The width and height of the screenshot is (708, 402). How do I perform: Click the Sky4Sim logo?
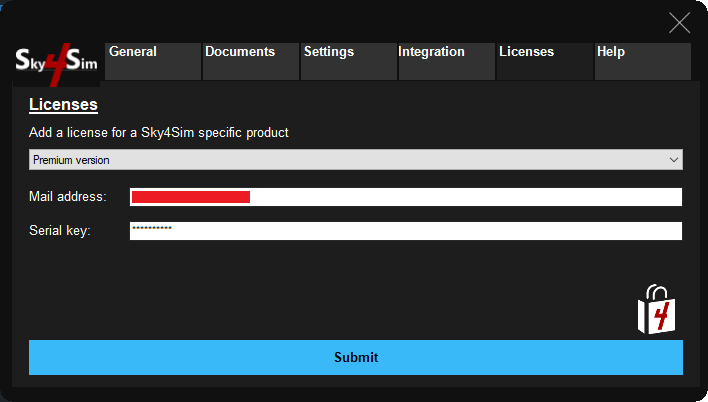point(56,63)
